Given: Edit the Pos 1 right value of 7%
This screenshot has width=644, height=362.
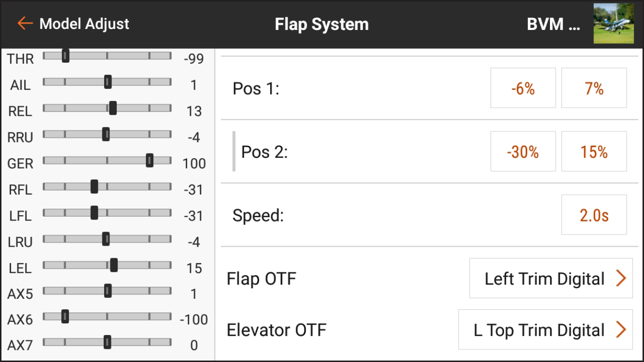Looking at the screenshot, I should 594,88.
